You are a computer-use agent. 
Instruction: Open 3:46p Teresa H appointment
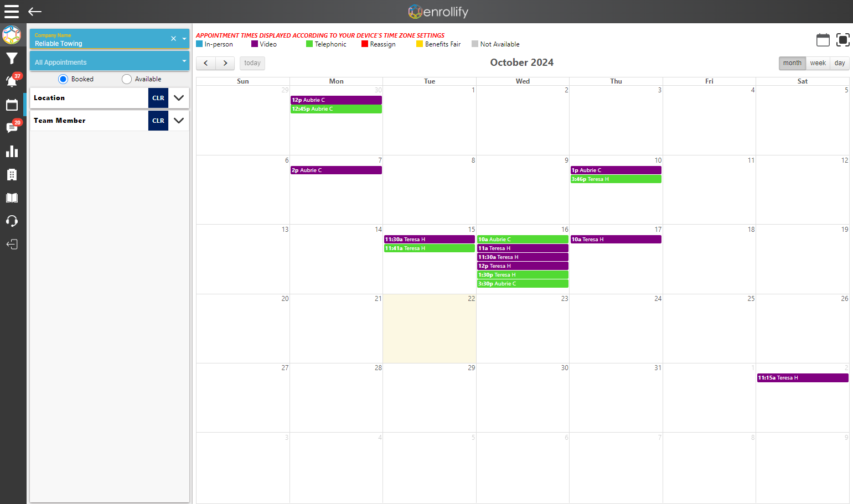point(616,179)
